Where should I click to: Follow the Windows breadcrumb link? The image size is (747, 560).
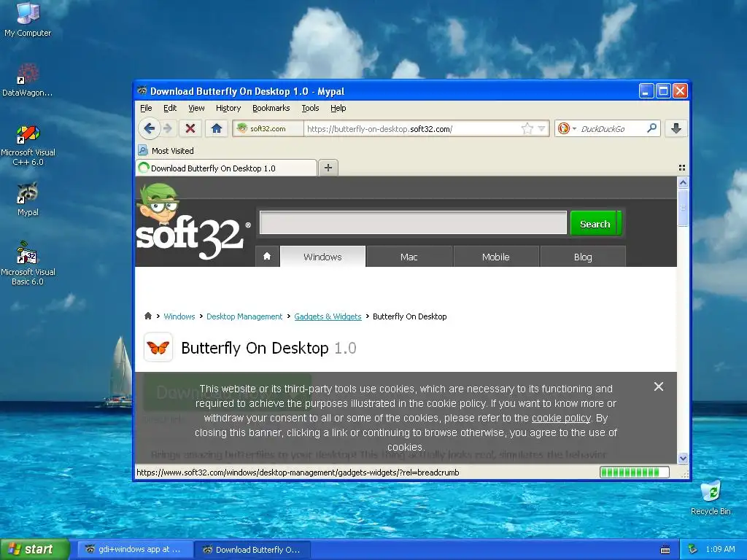pos(179,316)
